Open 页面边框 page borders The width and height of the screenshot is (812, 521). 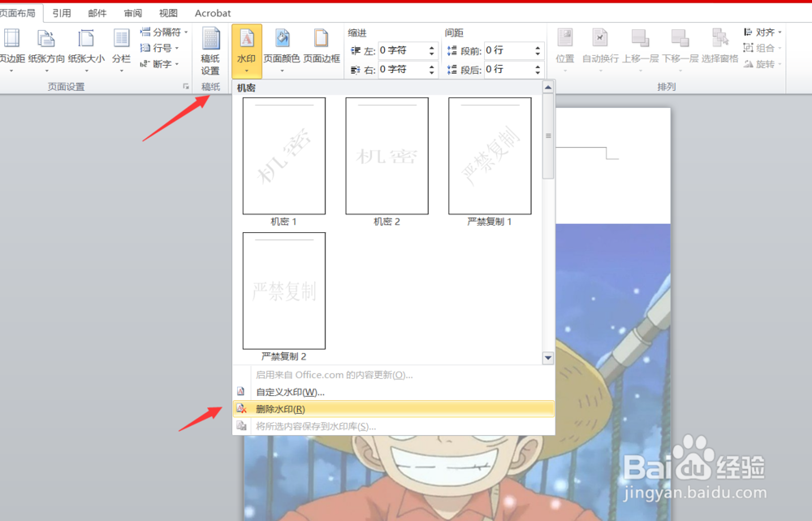[322, 46]
